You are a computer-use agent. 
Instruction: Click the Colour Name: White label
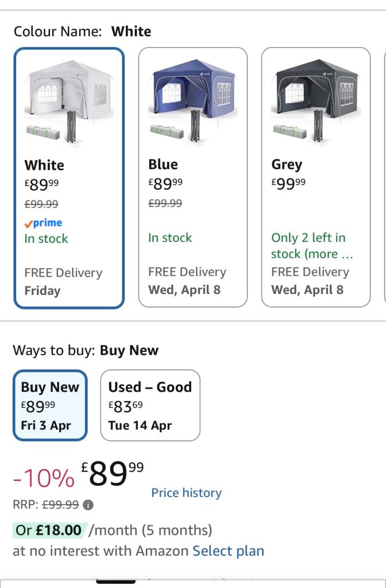pos(82,31)
